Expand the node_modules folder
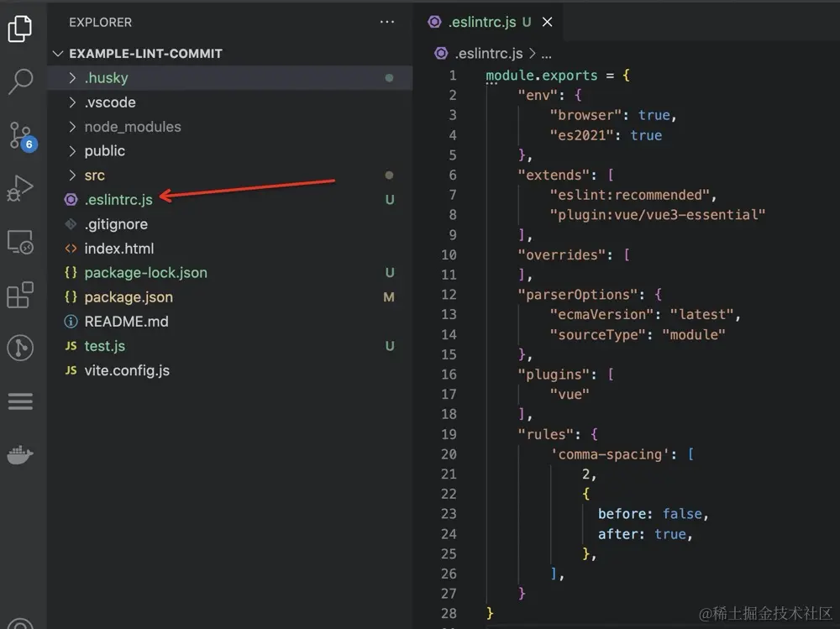 (72, 127)
